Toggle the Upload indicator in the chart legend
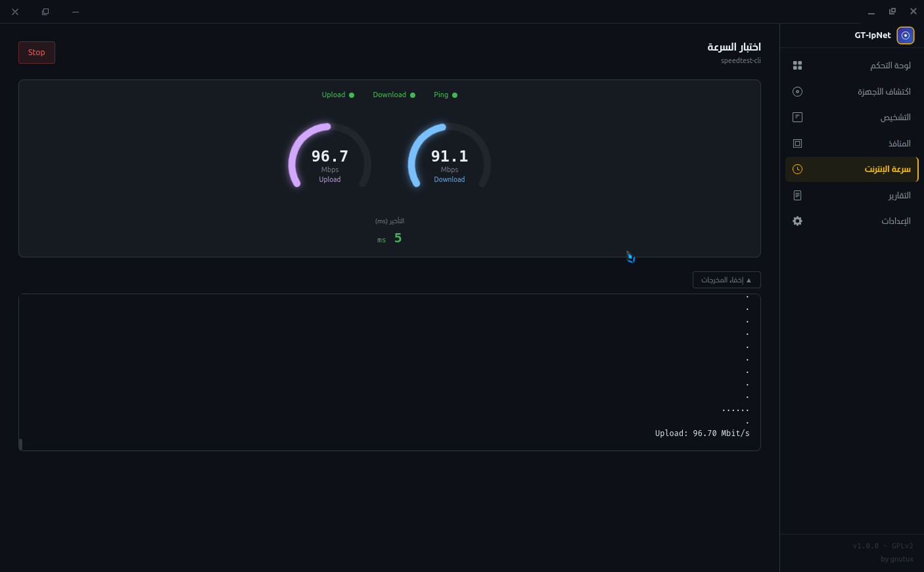 [338, 95]
